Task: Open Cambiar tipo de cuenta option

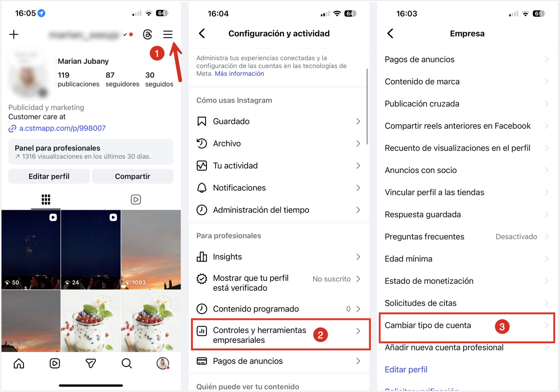Action: point(467,327)
